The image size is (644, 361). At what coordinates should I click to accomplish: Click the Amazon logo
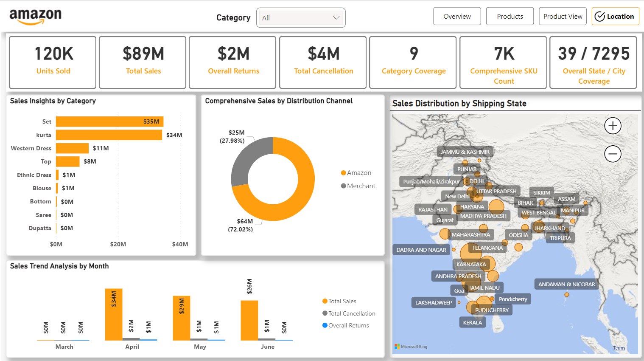click(x=35, y=17)
